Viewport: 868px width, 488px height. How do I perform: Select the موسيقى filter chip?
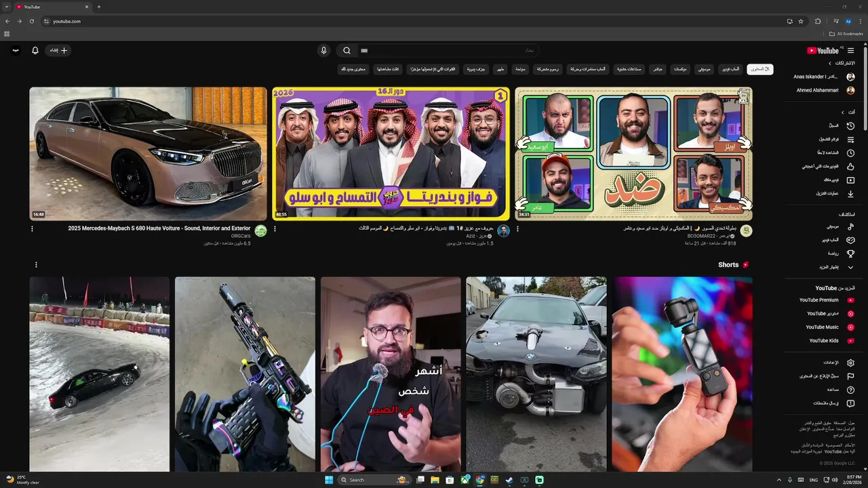(705, 69)
